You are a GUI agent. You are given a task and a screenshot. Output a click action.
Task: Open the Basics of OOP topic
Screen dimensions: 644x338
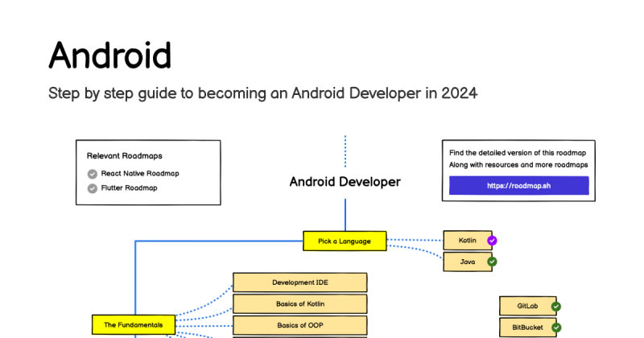tap(299, 325)
